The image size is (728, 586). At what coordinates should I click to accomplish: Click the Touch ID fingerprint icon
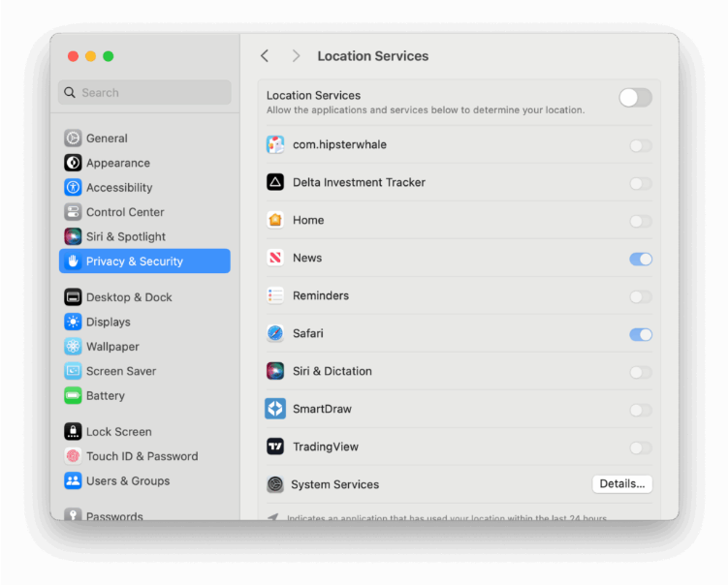pos(73,456)
